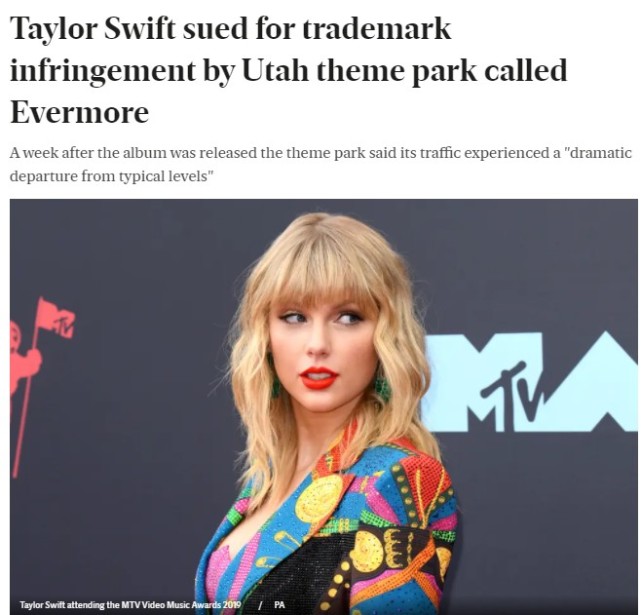Click the word "Evermore" in the headline

pyautogui.click(x=79, y=112)
